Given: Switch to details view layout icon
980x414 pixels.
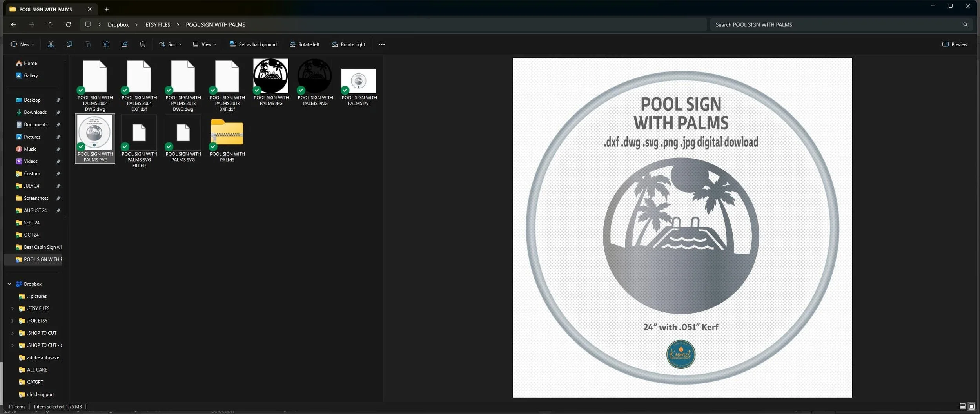Looking at the screenshot, I should pyautogui.click(x=962, y=406).
